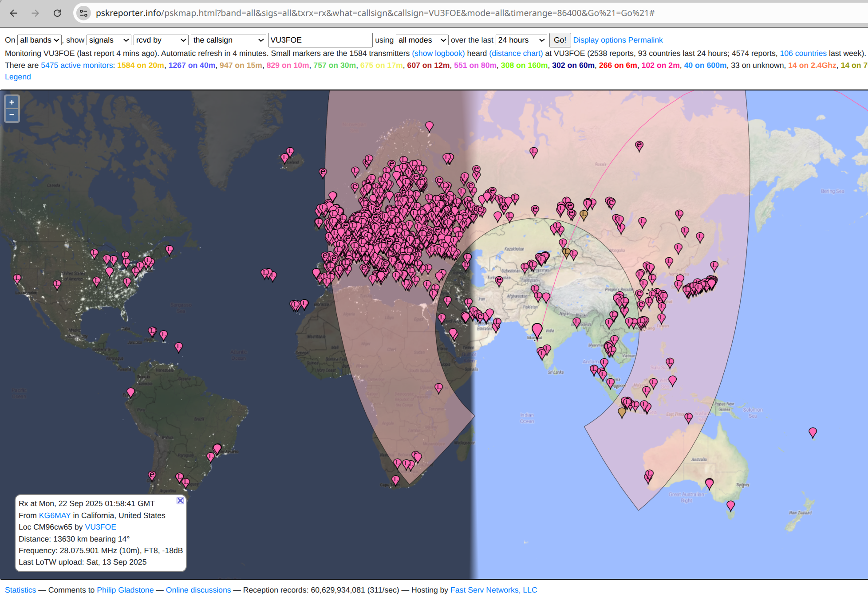Open the '24 hours' time range dropdown
This screenshot has height=601, width=868.
(521, 40)
